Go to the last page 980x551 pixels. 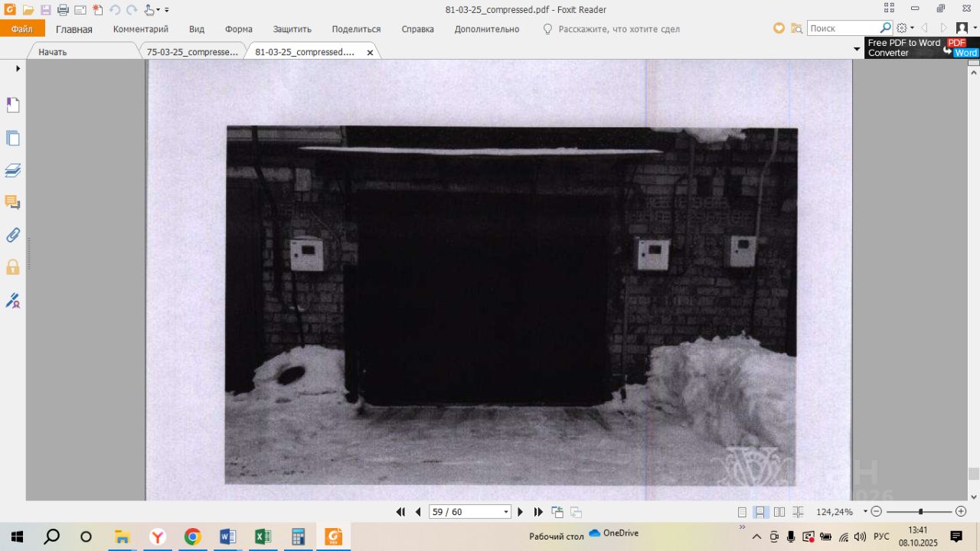coord(538,512)
